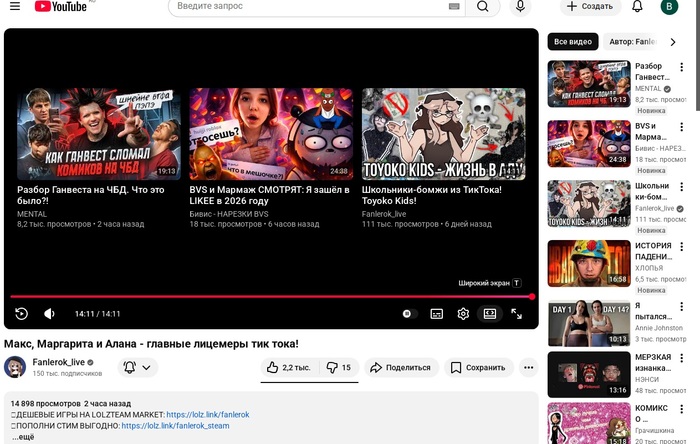Open more actions three-dot button
Screen dimensions: 700x444
[529, 367]
